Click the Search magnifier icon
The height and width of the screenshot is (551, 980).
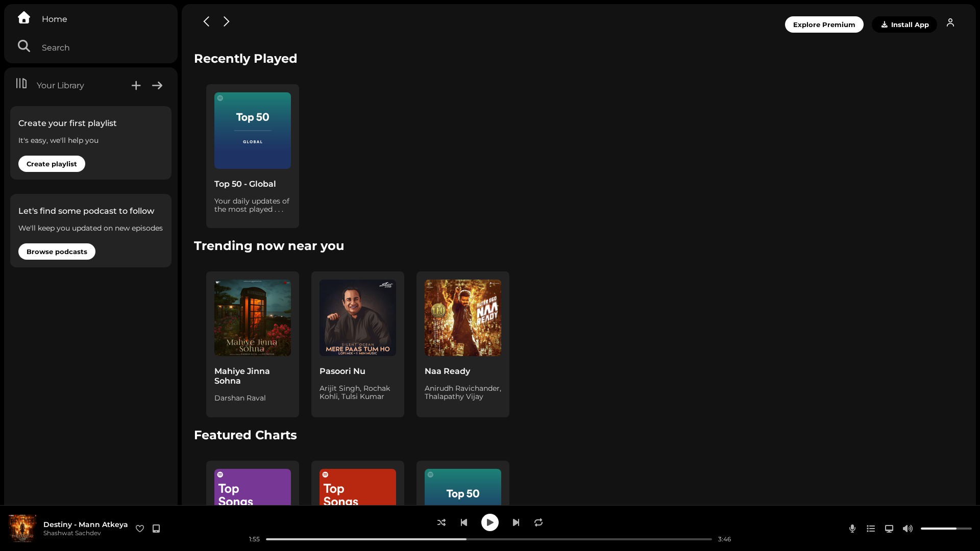(x=24, y=46)
